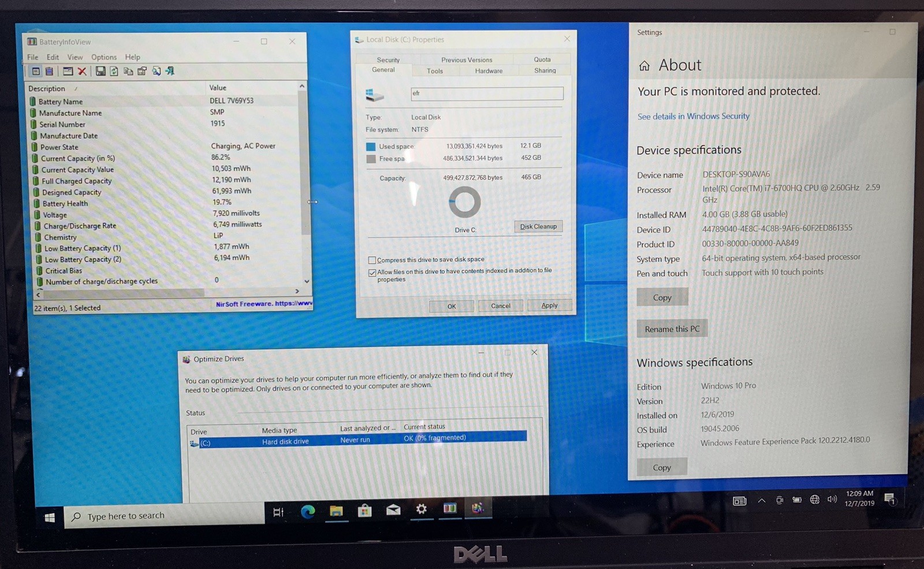Image resolution: width=924 pixels, height=569 pixels.
Task: Switch to the Hardware tab
Action: (489, 70)
